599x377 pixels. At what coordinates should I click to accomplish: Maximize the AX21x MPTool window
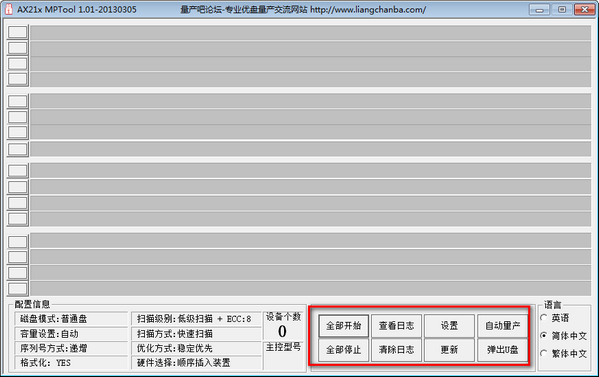tap(562, 10)
